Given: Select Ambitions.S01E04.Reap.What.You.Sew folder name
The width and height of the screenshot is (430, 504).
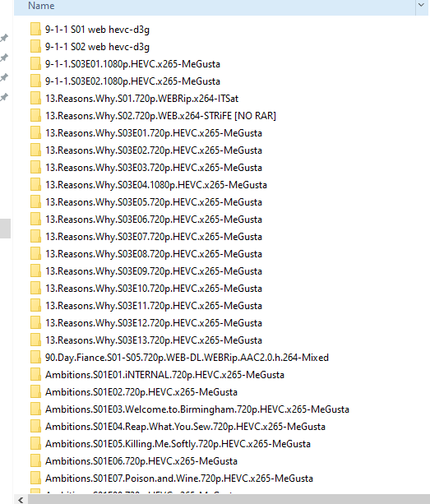Looking at the screenshot, I should tap(185, 426).
